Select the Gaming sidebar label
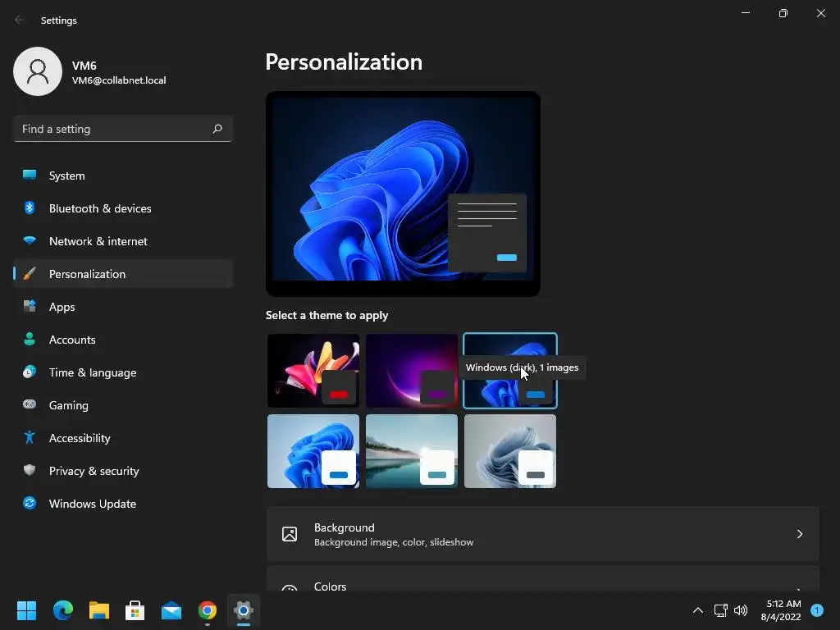 pos(69,405)
